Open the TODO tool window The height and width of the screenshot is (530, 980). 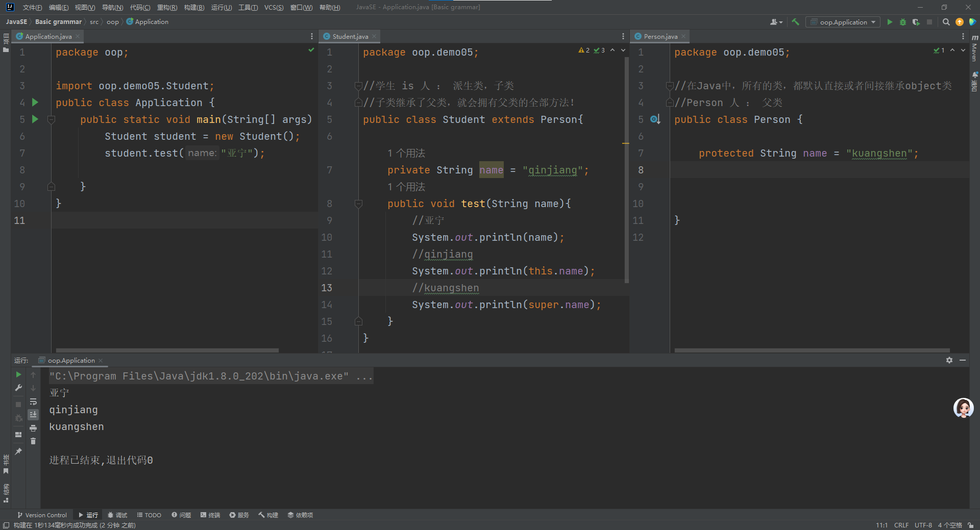pyautogui.click(x=149, y=515)
